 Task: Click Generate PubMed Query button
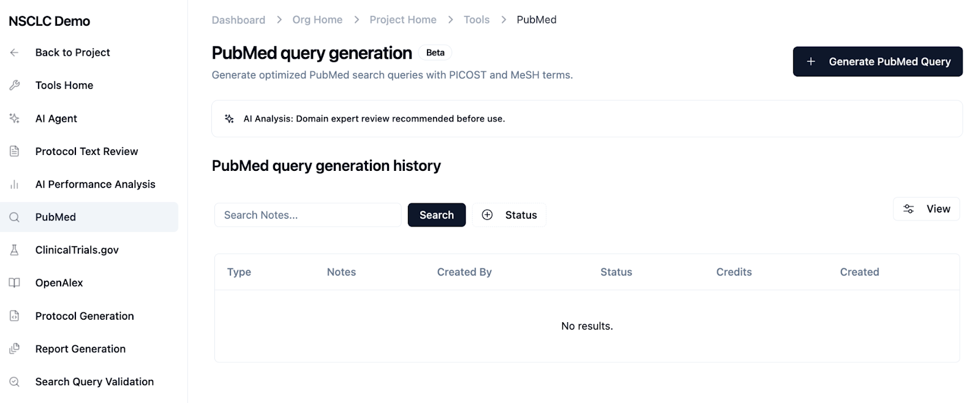pyautogui.click(x=877, y=61)
